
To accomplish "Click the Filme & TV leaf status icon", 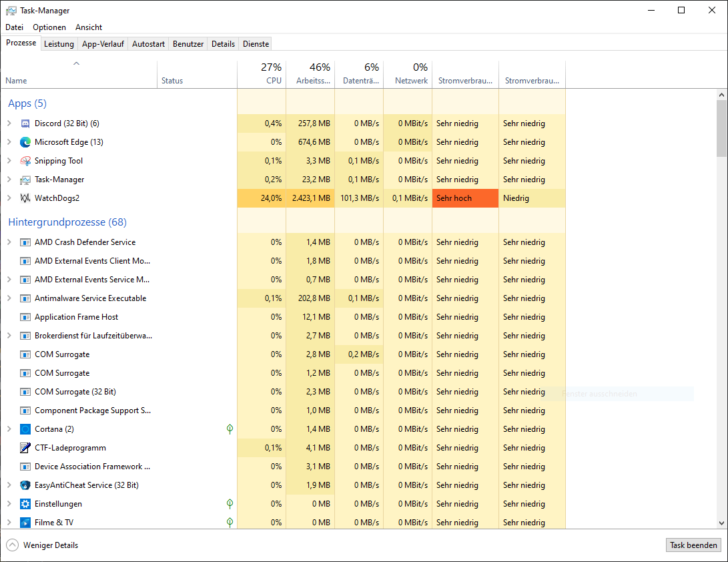I will point(230,523).
